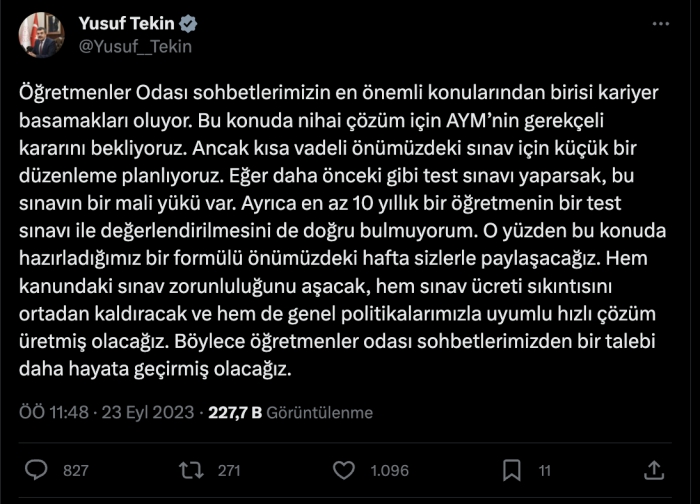Viewport: 700px width, 504px height.
Task: Click the 1.096 likes count
Action: (389, 471)
